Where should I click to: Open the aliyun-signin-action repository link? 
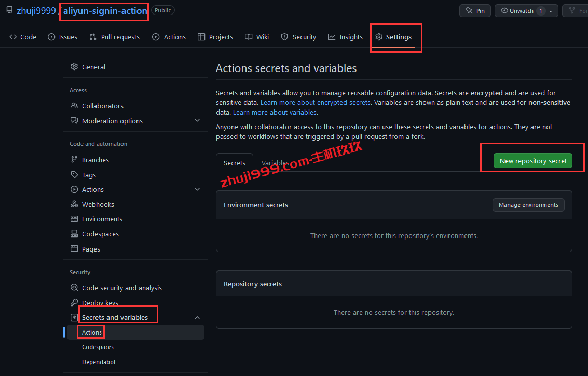point(105,11)
